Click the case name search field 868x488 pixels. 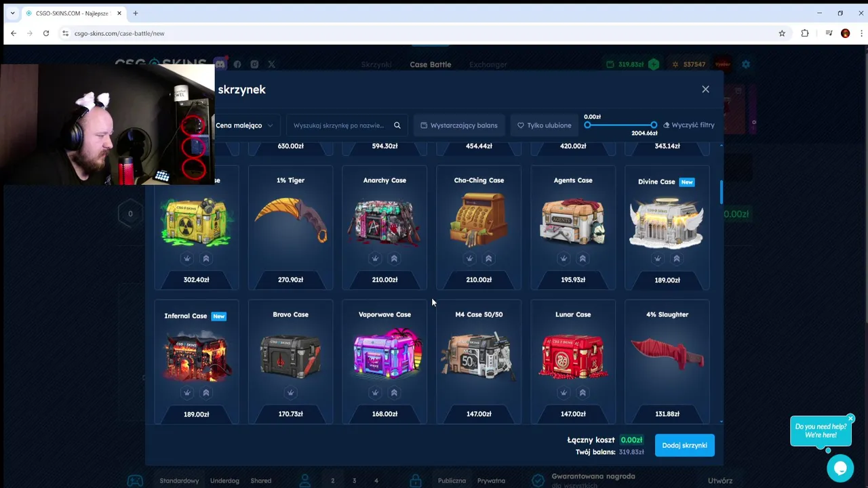point(347,125)
